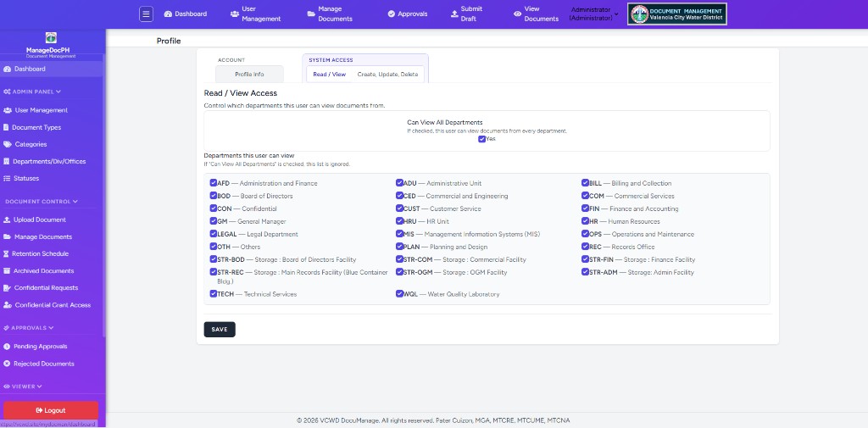Click the red Logout button
This screenshot has height=428, width=868.
(50, 410)
